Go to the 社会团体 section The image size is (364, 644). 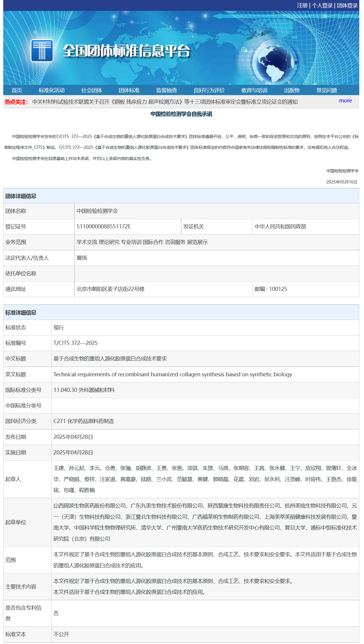[92, 90]
